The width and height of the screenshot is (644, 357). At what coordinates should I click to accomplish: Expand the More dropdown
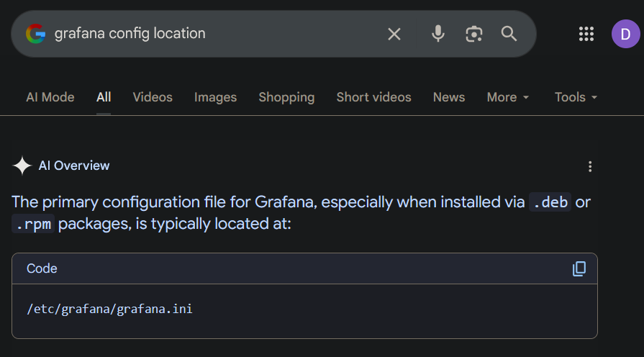coord(507,97)
